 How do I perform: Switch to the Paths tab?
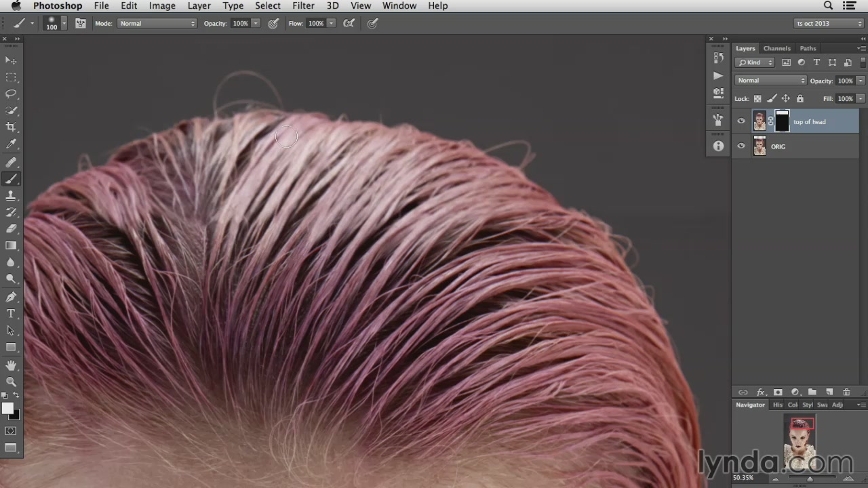click(x=808, y=48)
